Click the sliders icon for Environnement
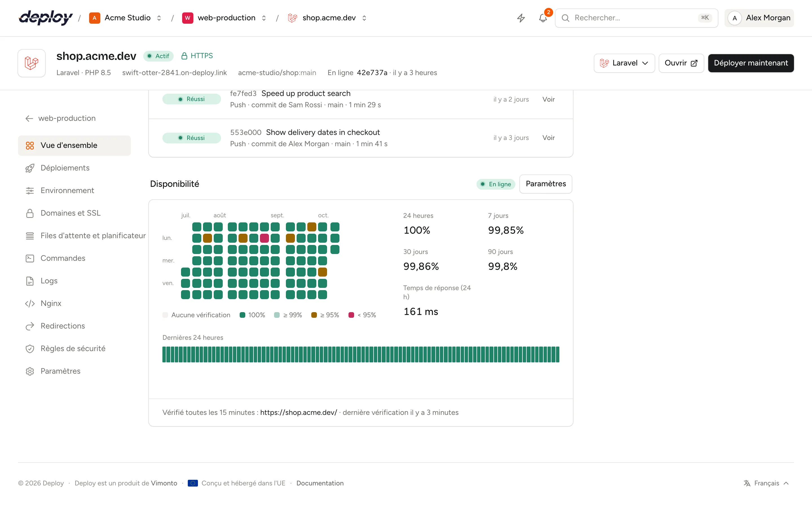 click(x=30, y=190)
